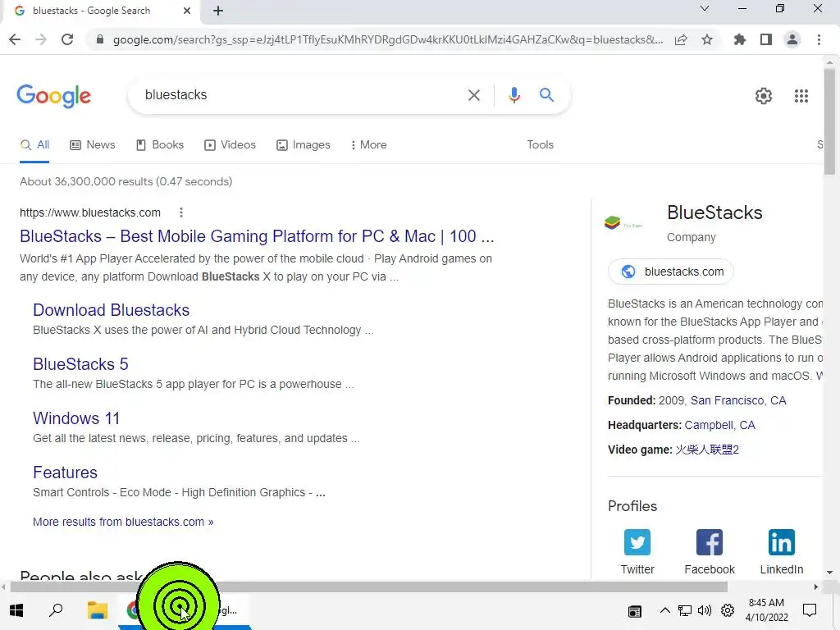The height and width of the screenshot is (630, 840).
Task: Click More results from bluestacks.com
Action: [x=123, y=522]
